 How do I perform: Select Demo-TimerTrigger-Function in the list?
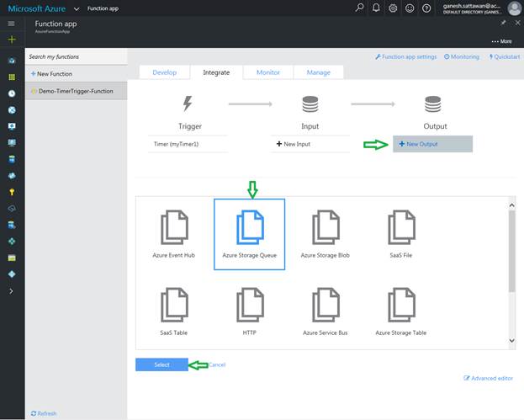point(76,90)
